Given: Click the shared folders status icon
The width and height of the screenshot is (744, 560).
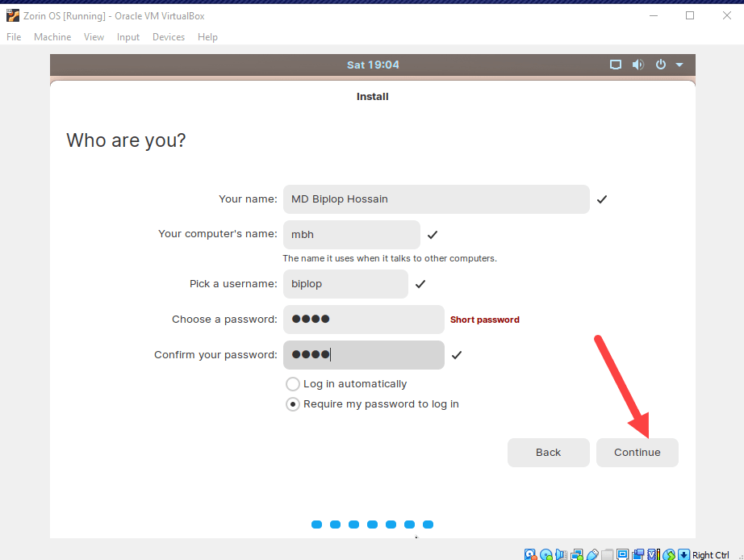Looking at the screenshot, I should [606, 554].
